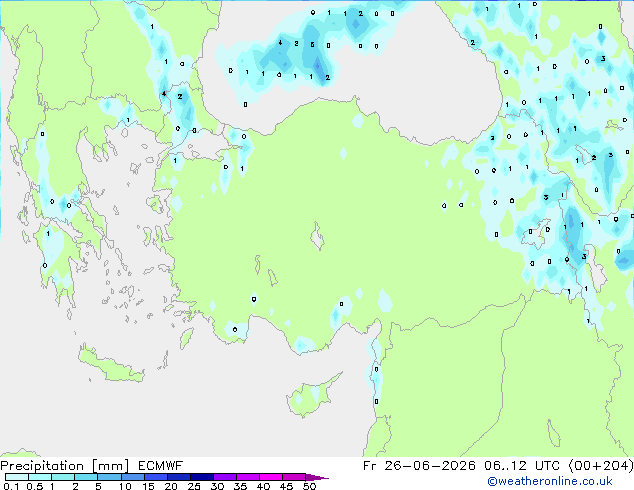Click the over-50 arrow tip of colorbar

pyautogui.click(x=317, y=477)
